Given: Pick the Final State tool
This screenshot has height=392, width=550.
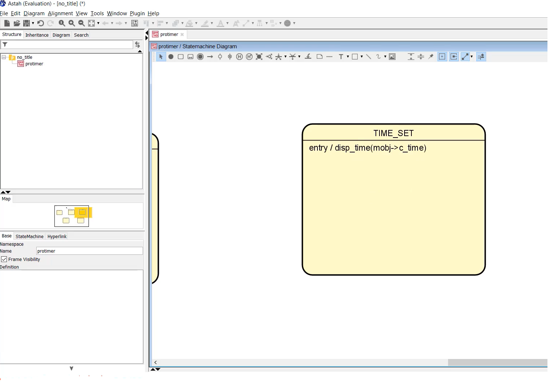Looking at the screenshot, I should click(200, 57).
